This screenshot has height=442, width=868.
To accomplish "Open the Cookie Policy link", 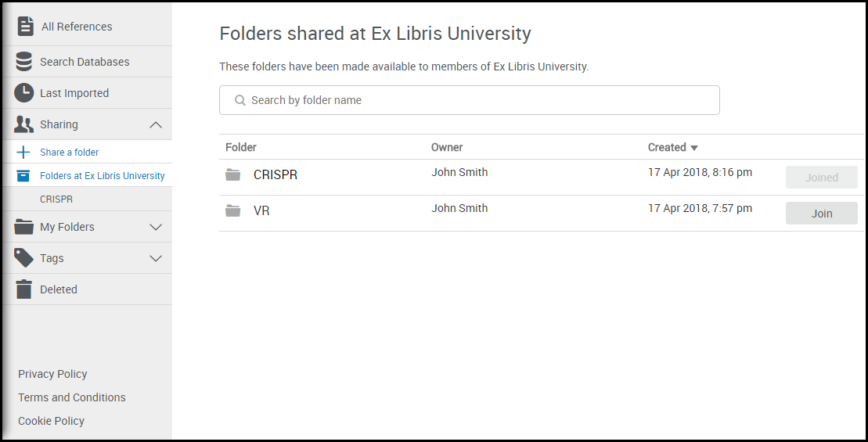I will (x=51, y=421).
